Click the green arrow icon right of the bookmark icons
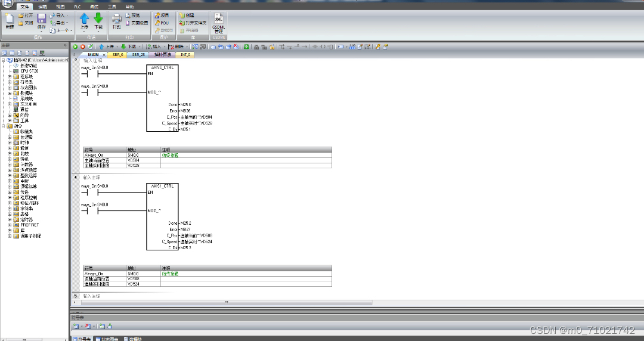 [x=246, y=47]
